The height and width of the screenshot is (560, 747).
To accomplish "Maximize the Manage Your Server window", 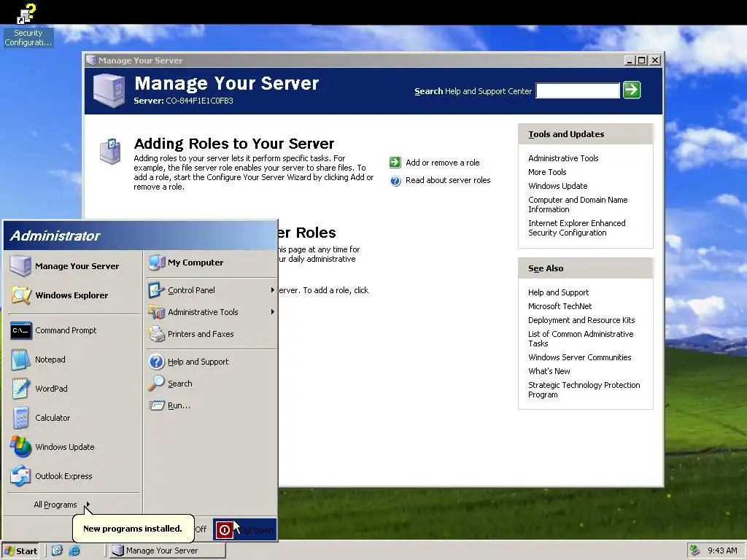I will (642, 61).
